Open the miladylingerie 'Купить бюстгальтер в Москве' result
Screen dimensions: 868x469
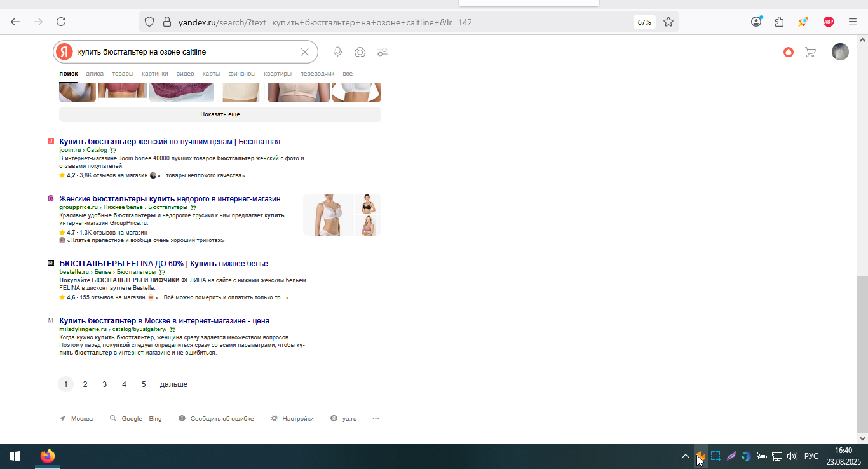pyautogui.click(x=168, y=321)
